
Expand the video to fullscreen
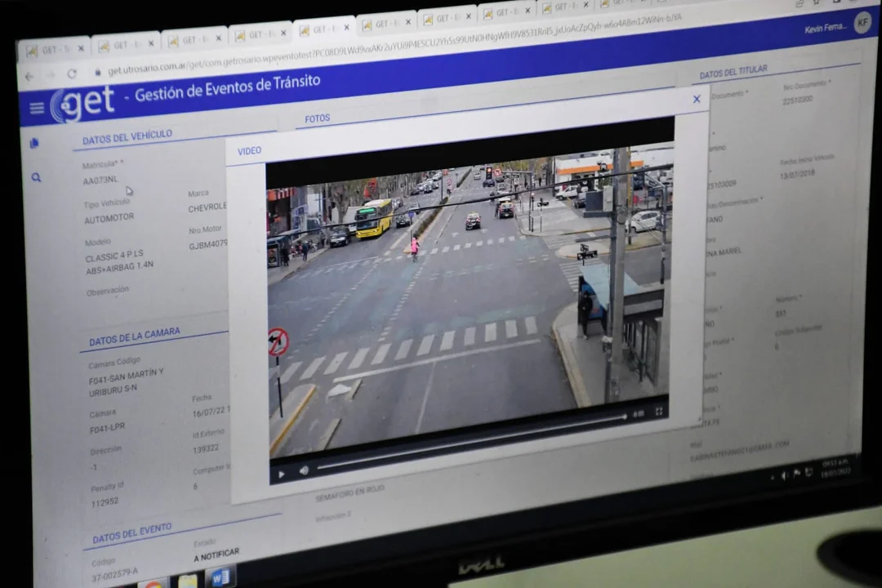point(658,412)
